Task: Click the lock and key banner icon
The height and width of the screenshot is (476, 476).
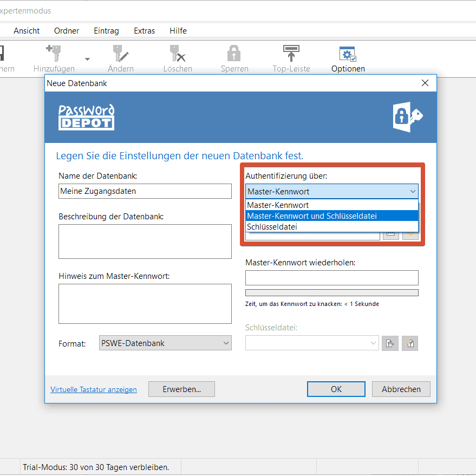Action: click(407, 117)
